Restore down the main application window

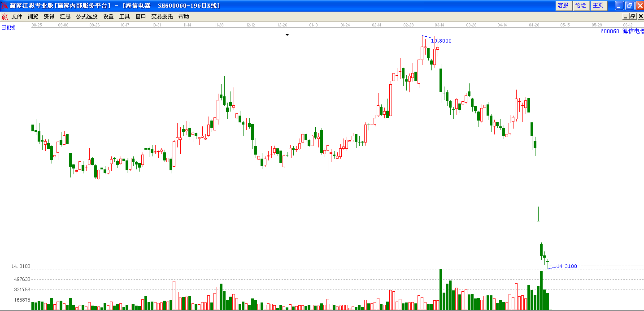(630, 5)
